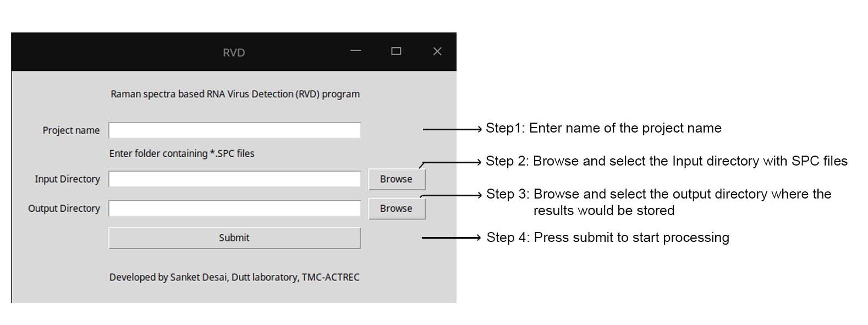The height and width of the screenshot is (325, 868).
Task: Click the RVD title in title bar
Action: pos(234,52)
